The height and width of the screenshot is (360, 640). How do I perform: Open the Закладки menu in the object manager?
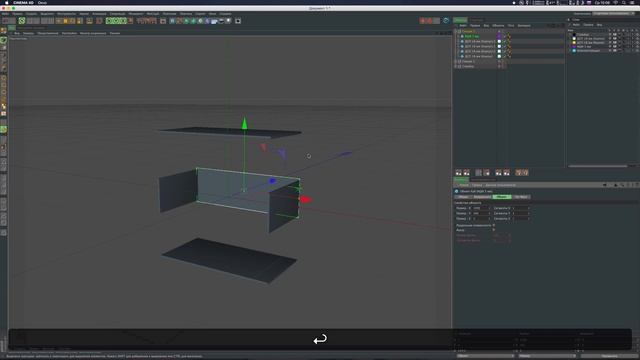point(524,25)
